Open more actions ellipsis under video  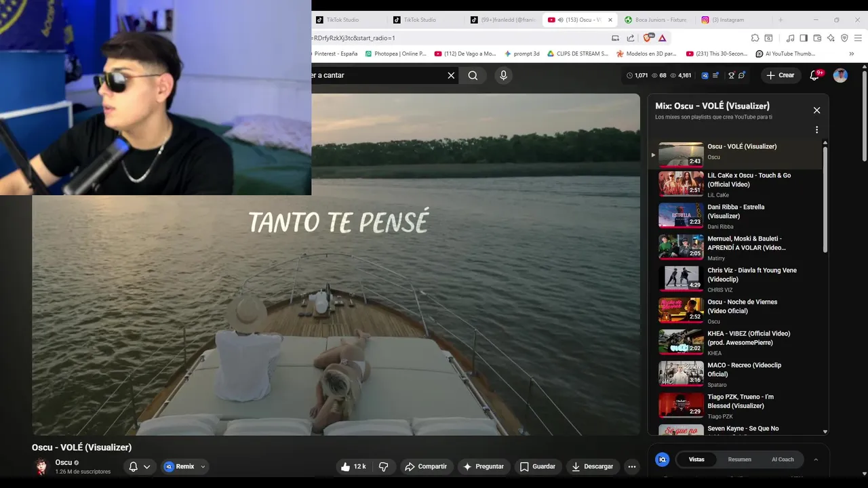pos(631,466)
